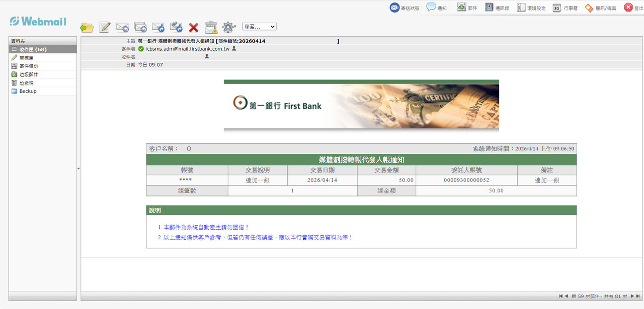Click the sender address fcbsms.adm@mail.firstbank.com.tw
The height and width of the screenshot is (309, 644).
[x=187, y=49]
